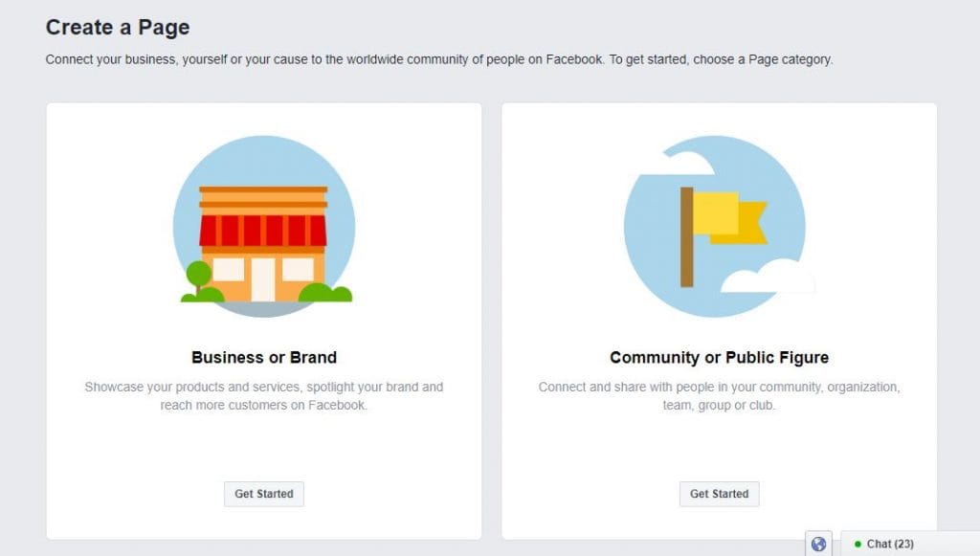Open the globe notifications icon
This screenshot has height=556, width=980.
click(x=818, y=545)
